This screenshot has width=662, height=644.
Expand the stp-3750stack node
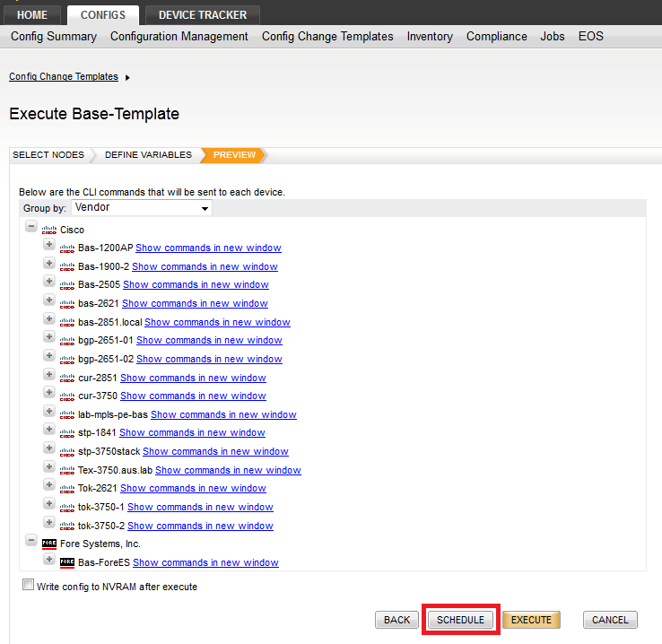[49, 448]
